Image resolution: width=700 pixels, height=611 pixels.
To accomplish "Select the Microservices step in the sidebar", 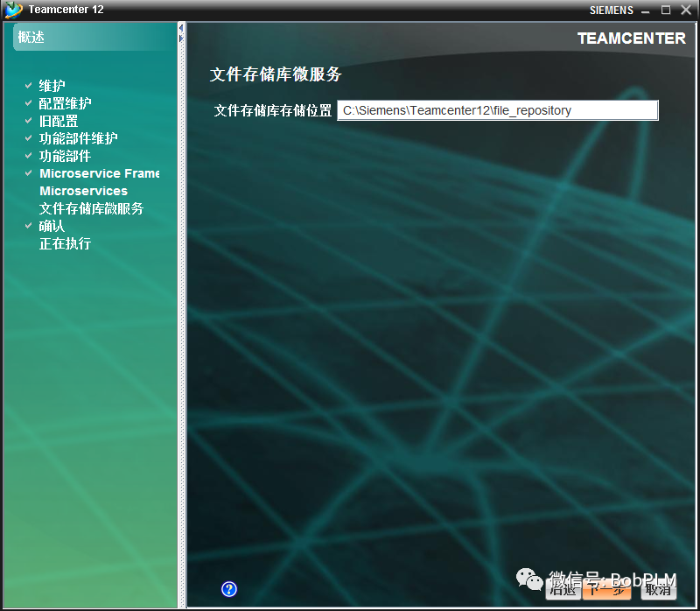I will 83,191.
